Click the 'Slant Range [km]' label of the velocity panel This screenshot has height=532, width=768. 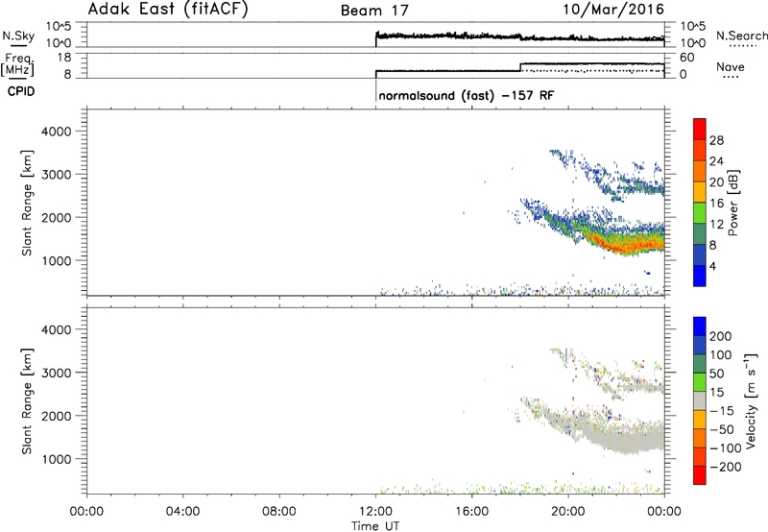click(27, 401)
